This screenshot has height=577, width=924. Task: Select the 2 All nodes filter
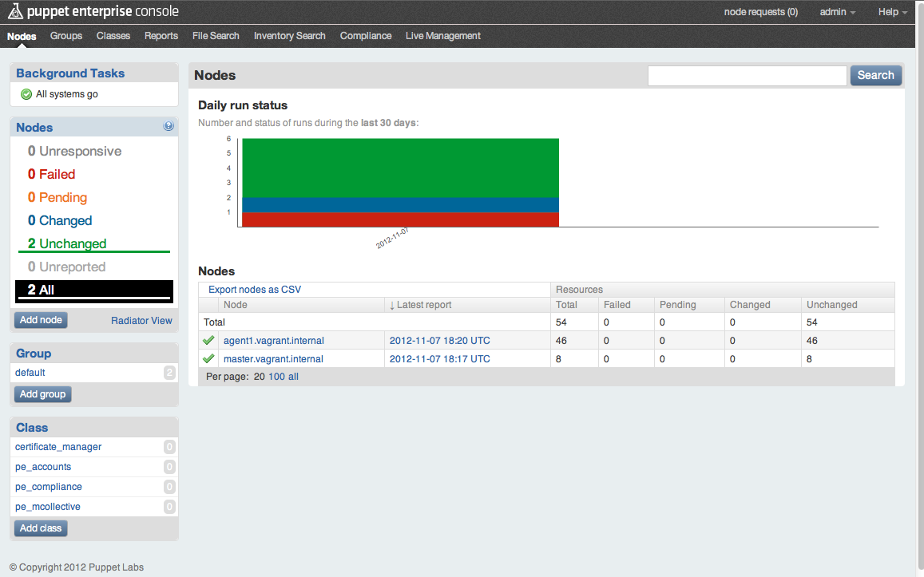[94, 290]
